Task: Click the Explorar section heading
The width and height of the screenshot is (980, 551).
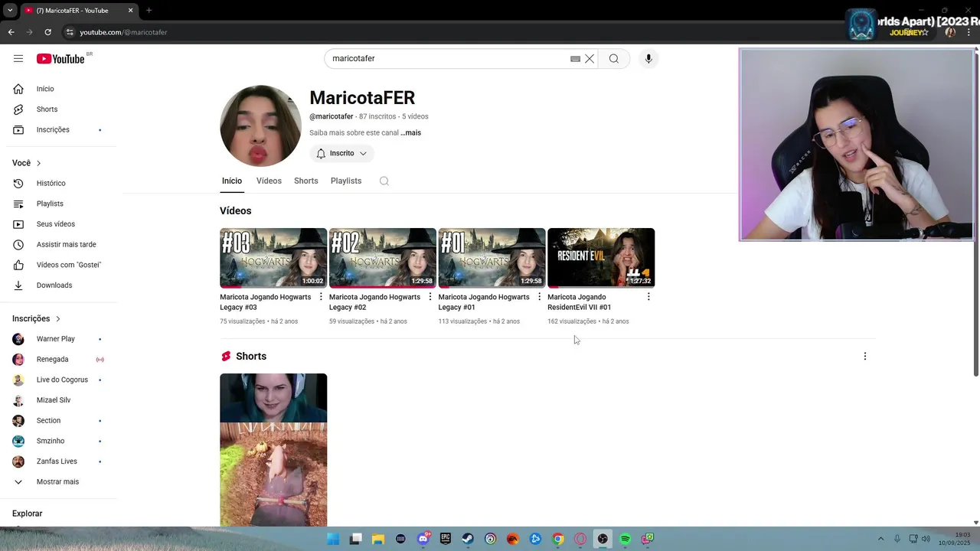Action: click(x=28, y=514)
